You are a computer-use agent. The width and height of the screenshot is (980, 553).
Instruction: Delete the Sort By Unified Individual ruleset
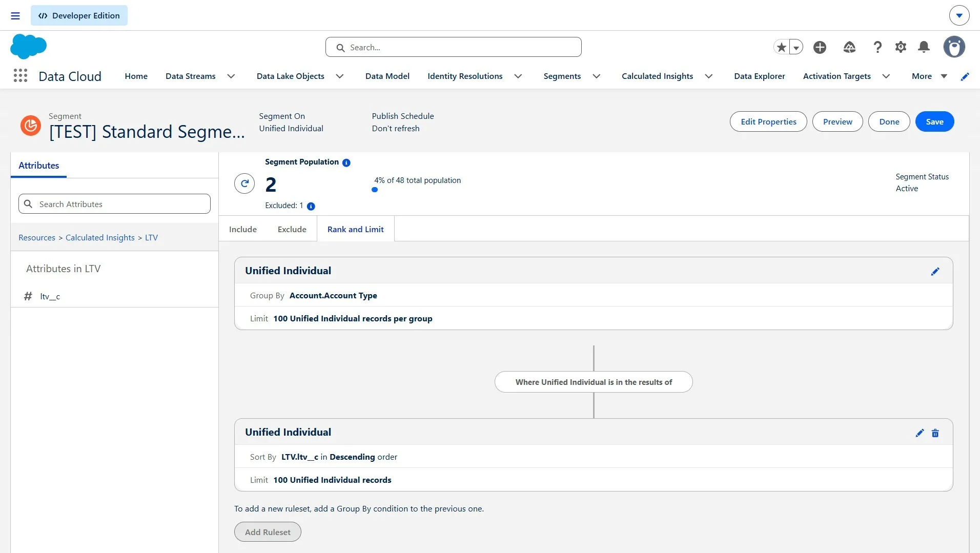tap(935, 433)
